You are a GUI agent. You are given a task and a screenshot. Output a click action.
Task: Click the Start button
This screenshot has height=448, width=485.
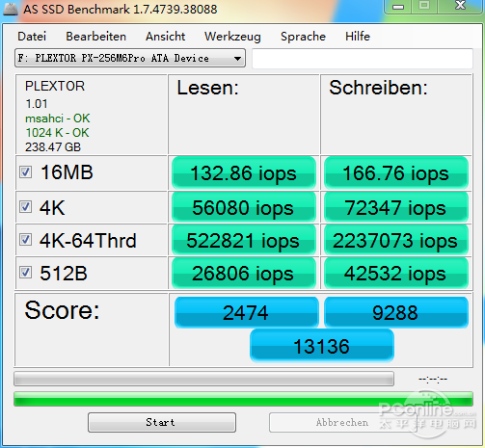pos(162,422)
